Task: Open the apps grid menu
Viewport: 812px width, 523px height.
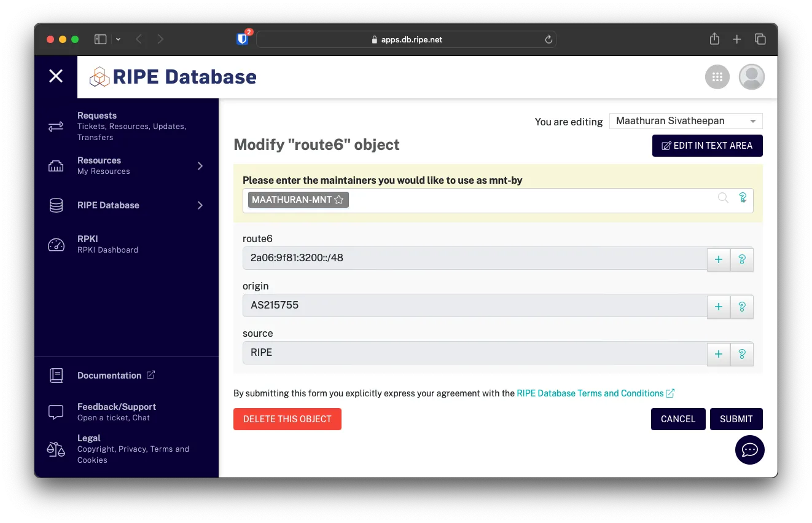Action: tap(716, 77)
